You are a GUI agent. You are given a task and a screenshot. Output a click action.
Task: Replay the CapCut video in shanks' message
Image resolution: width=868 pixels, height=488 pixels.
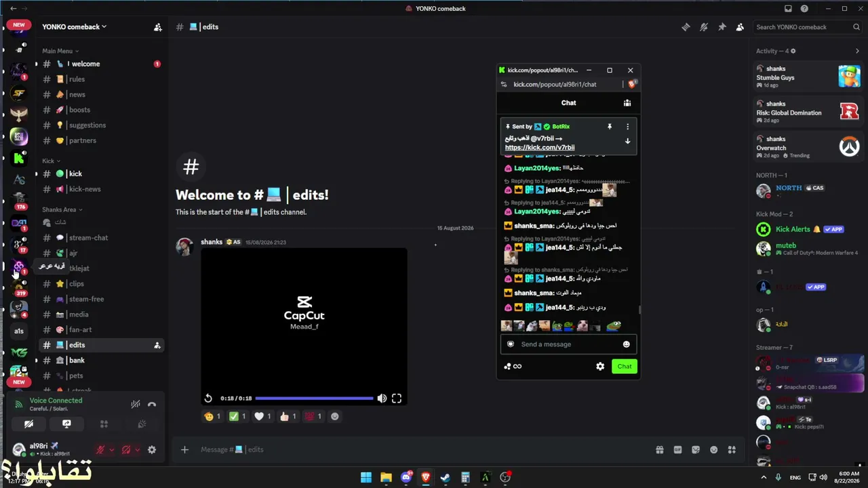pyautogui.click(x=208, y=399)
